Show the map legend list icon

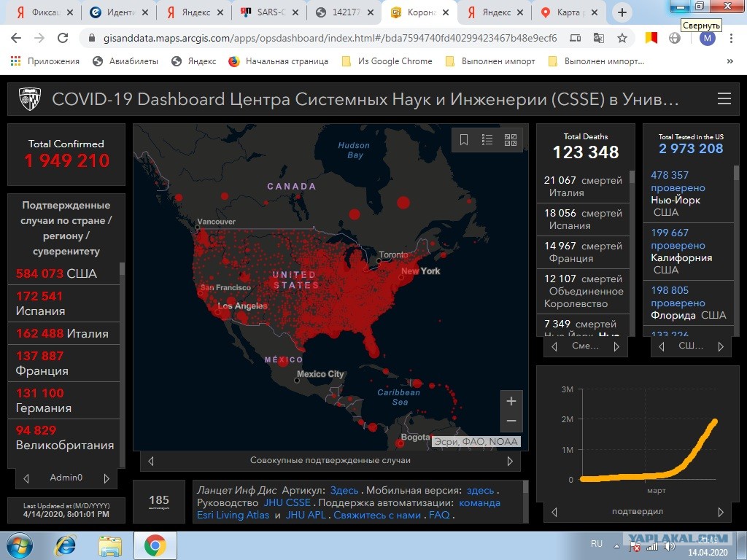click(x=487, y=139)
